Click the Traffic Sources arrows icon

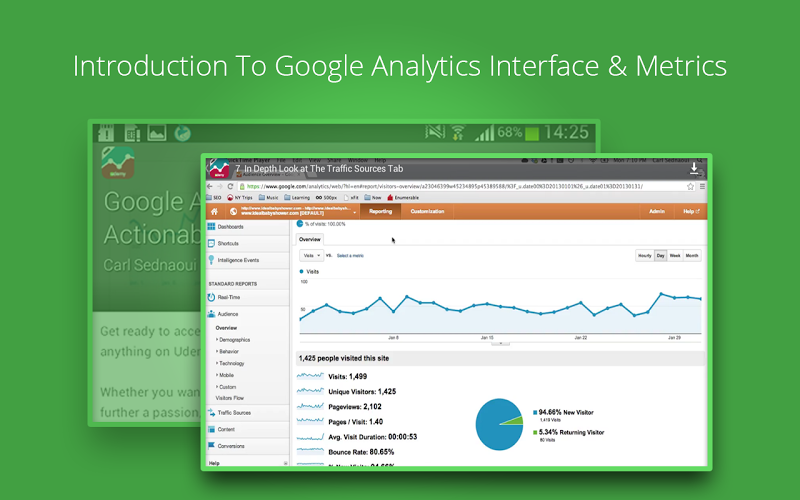pyautogui.click(x=211, y=413)
